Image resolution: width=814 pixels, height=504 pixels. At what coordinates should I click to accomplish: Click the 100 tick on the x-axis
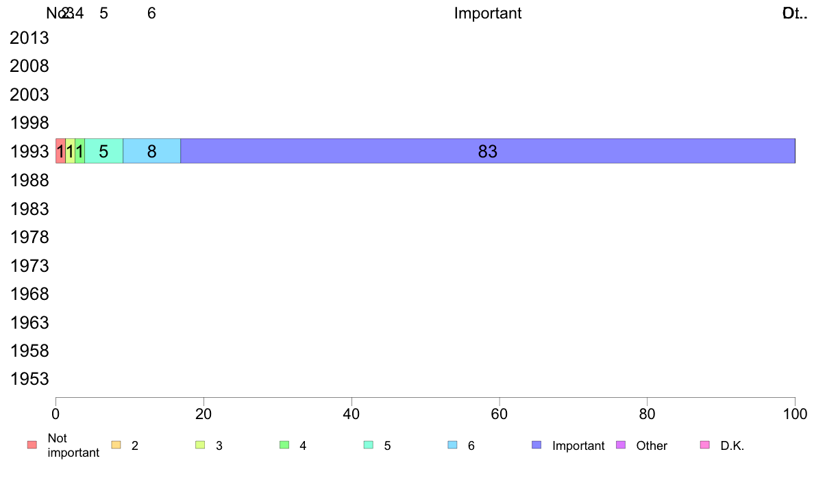point(795,414)
